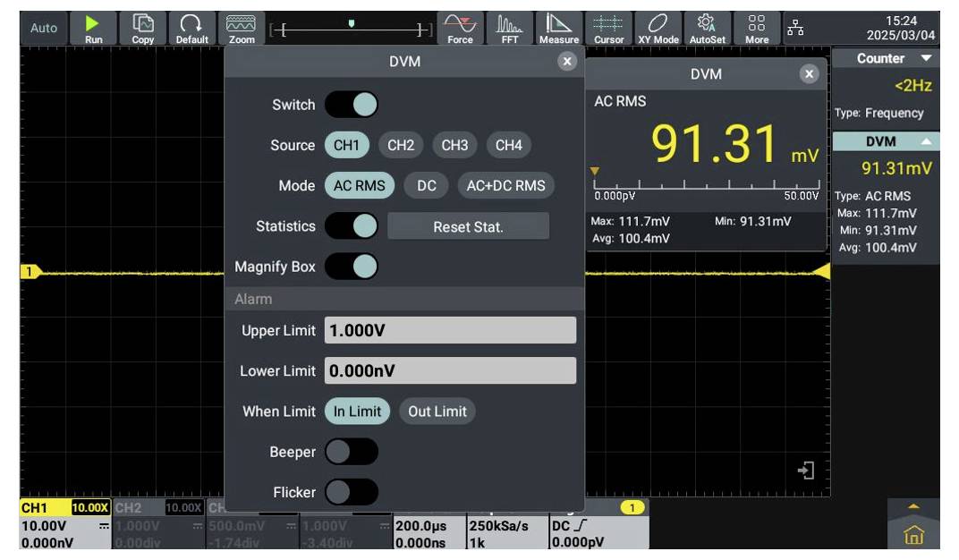Open the Measure tool

(559, 28)
